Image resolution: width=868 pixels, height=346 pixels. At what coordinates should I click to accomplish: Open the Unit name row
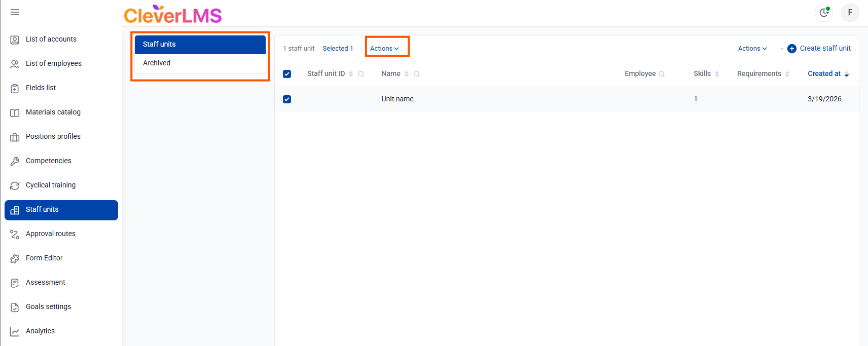point(397,99)
